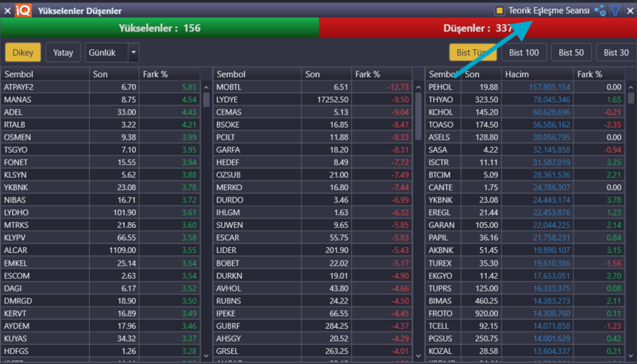This screenshot has width=637, height=364.
Task: Select the FONET row
Action: pos(100,162)
